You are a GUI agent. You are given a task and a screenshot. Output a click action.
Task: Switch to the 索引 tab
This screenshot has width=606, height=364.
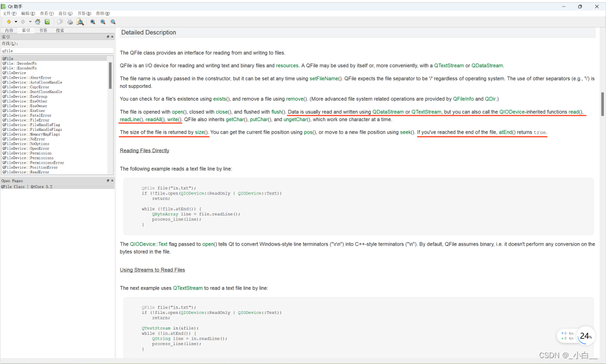[x=26, y=30]
